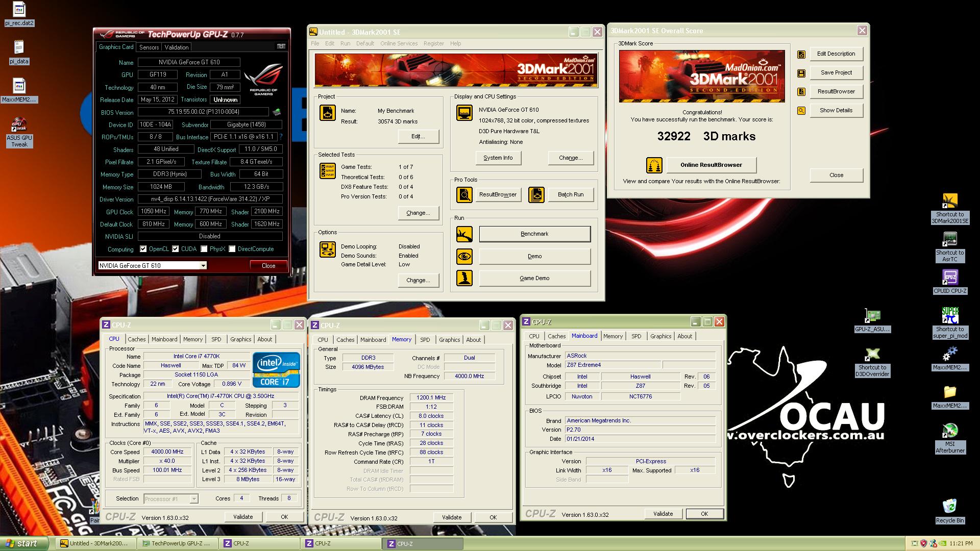This screenshot has height=551, width=980.
Task: Click the eye Demo icon
Action: [464, 256]
